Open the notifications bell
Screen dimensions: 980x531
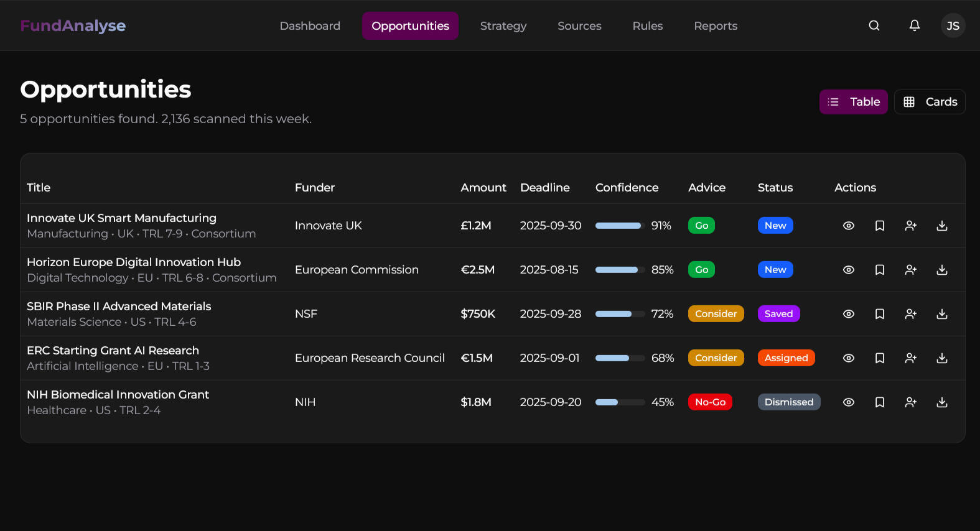click(x=914, y=25)
